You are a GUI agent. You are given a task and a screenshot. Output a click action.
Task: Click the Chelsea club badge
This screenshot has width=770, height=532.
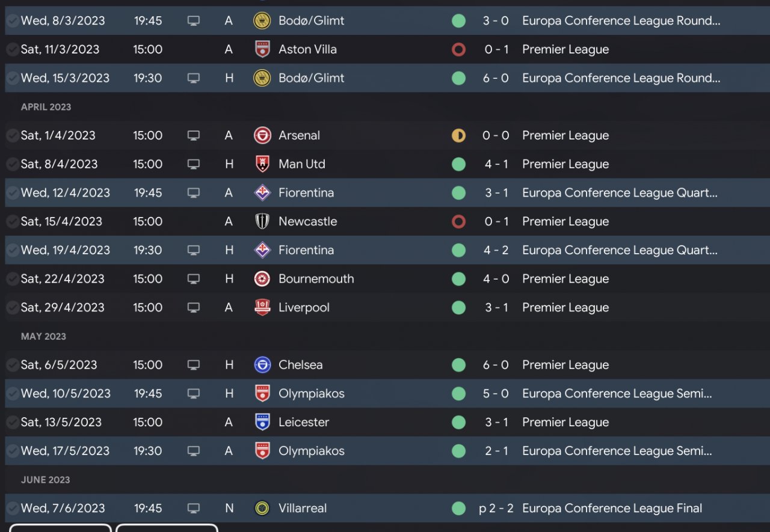[x=262, y=365]
